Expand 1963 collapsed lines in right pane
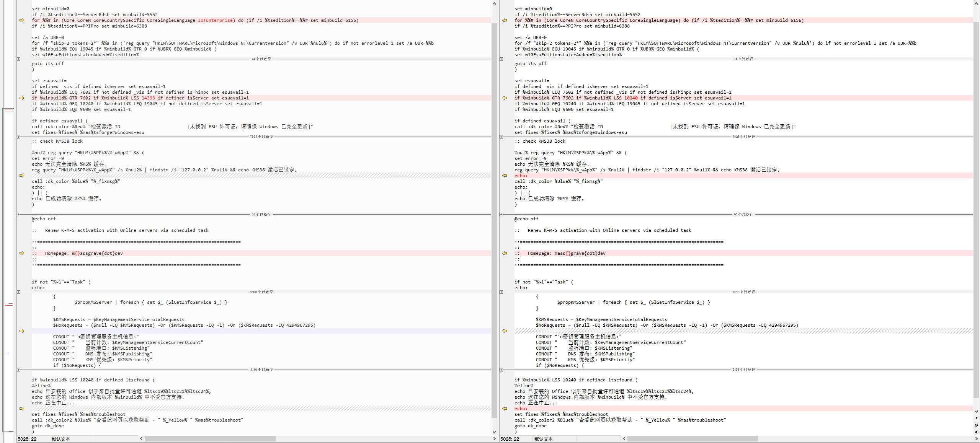980x443 pixels. tap(501, 292)
